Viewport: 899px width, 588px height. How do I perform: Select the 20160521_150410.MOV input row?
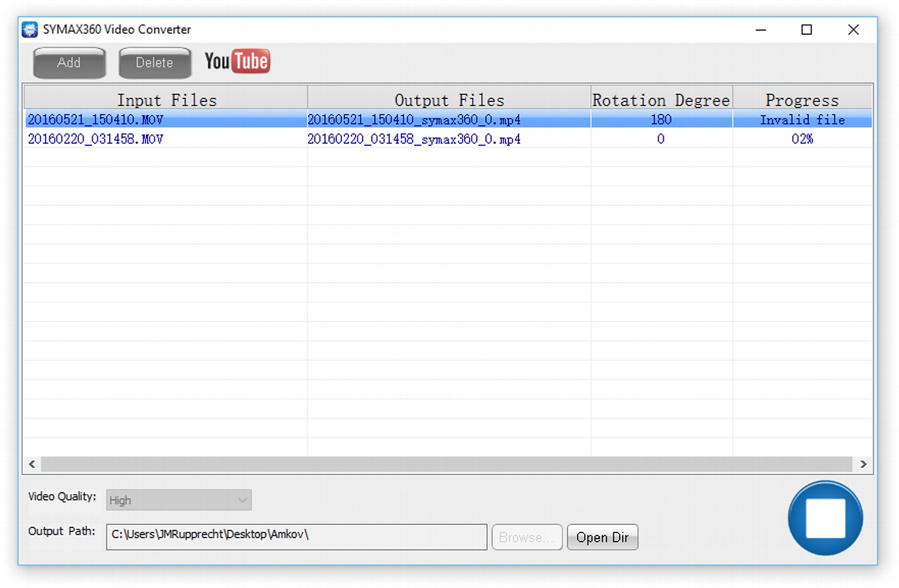coord(95,120)
